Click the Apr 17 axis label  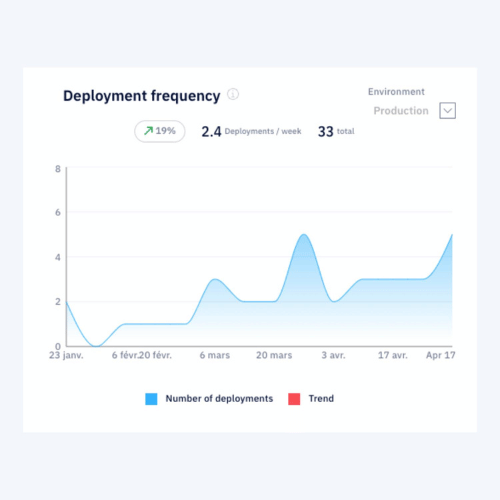click(440, 355)
